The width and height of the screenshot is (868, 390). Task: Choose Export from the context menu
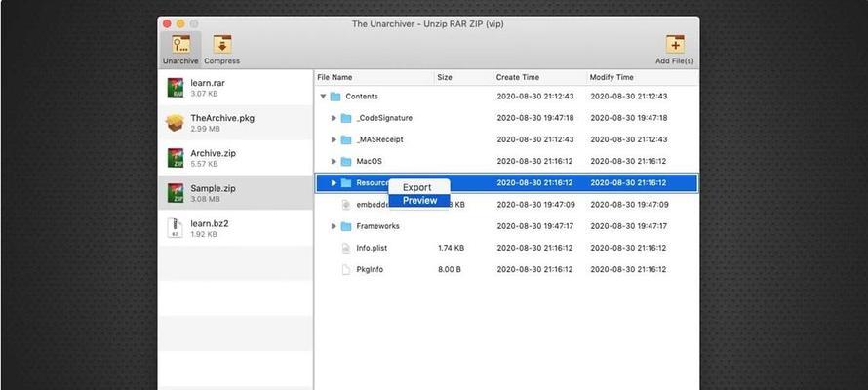point(419,187)
